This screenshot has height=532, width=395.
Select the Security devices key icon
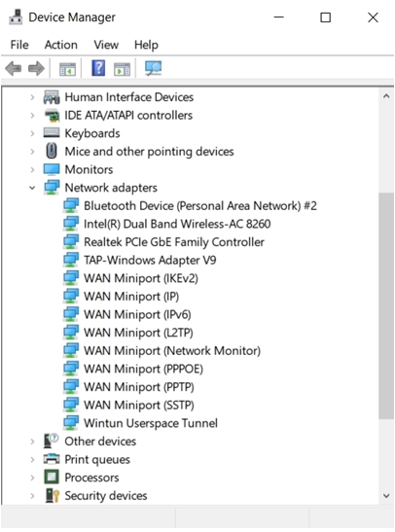tap(52, 496)
